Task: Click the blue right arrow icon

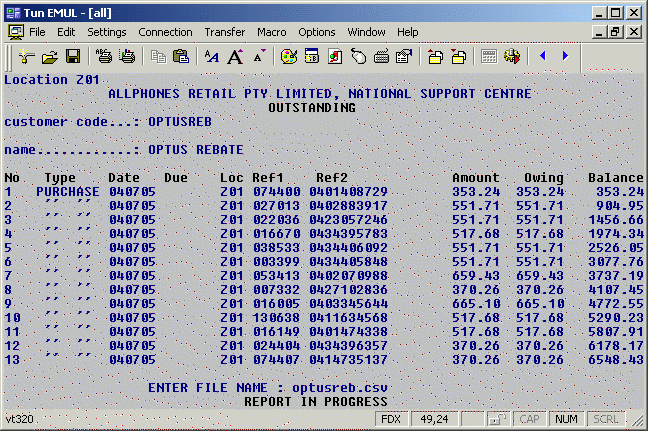Action: 565,56
